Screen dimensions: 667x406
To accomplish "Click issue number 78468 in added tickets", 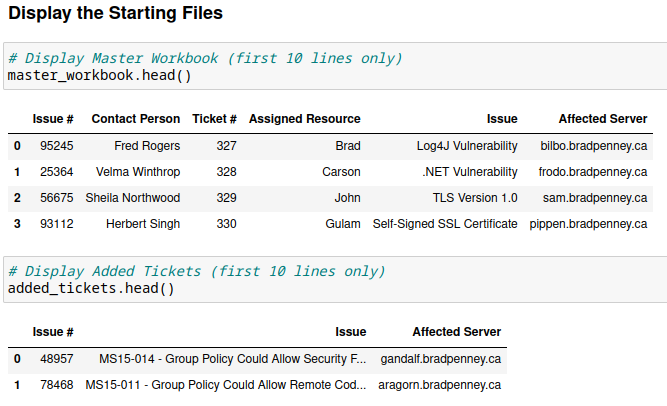I will click(x=56, y=384).
